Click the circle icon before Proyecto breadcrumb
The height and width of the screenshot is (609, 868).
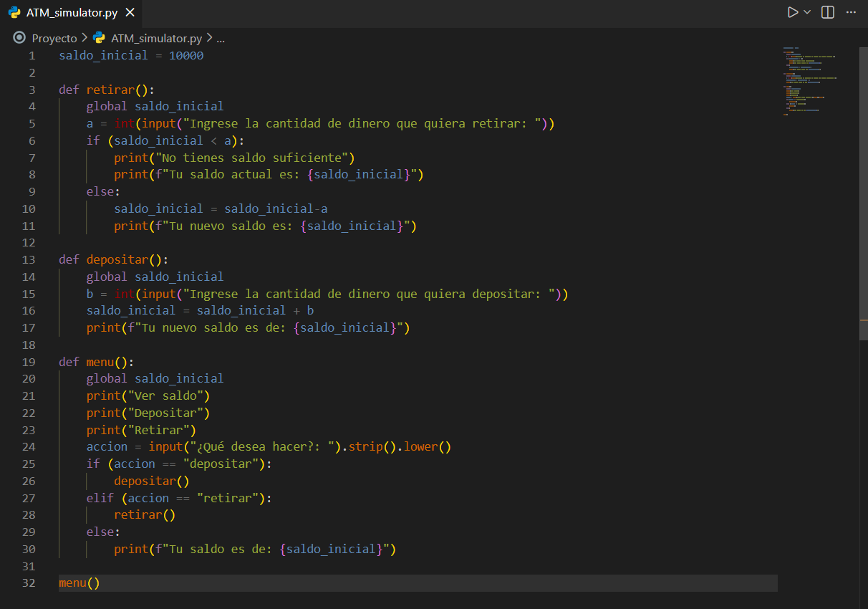pyautogui.click(x=19, y=38)
